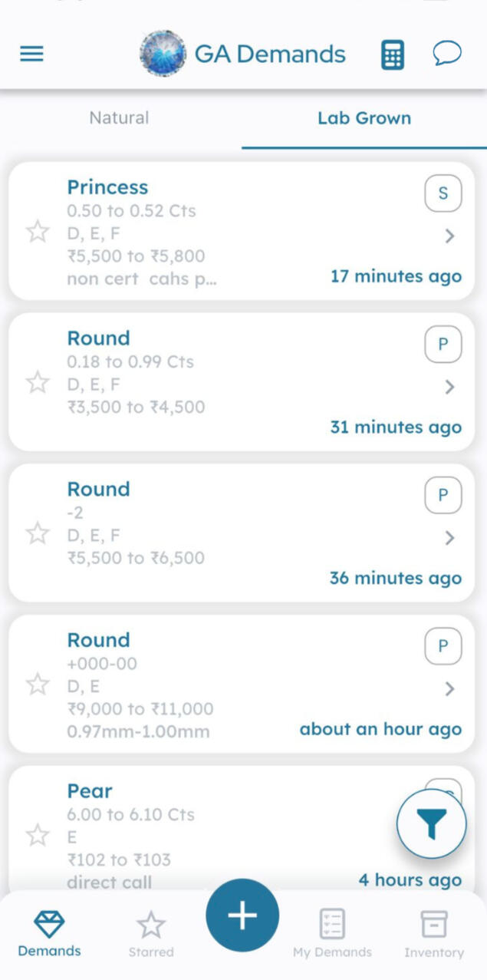Tap the GA Demands logo

click(163, 54)
